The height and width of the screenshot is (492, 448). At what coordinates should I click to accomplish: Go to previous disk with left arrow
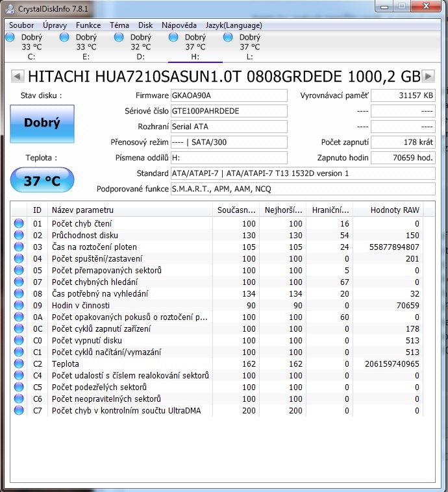click(x=18, y=76)
